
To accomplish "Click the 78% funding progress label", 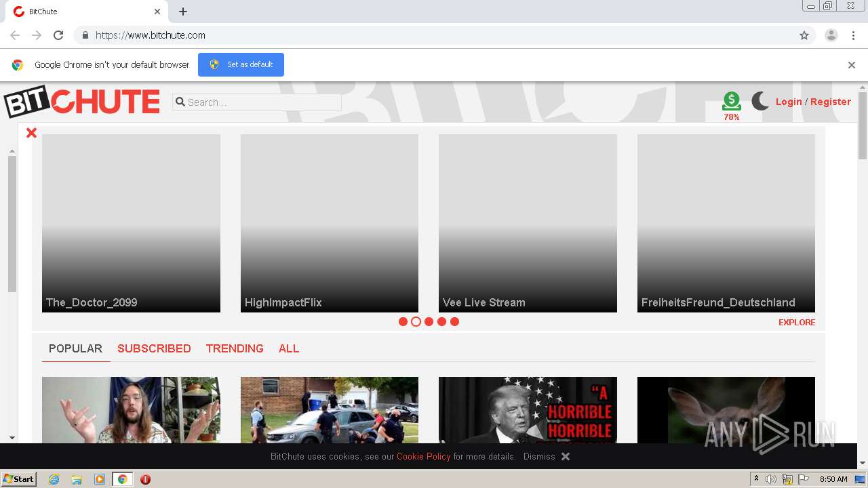I will 732,117.
